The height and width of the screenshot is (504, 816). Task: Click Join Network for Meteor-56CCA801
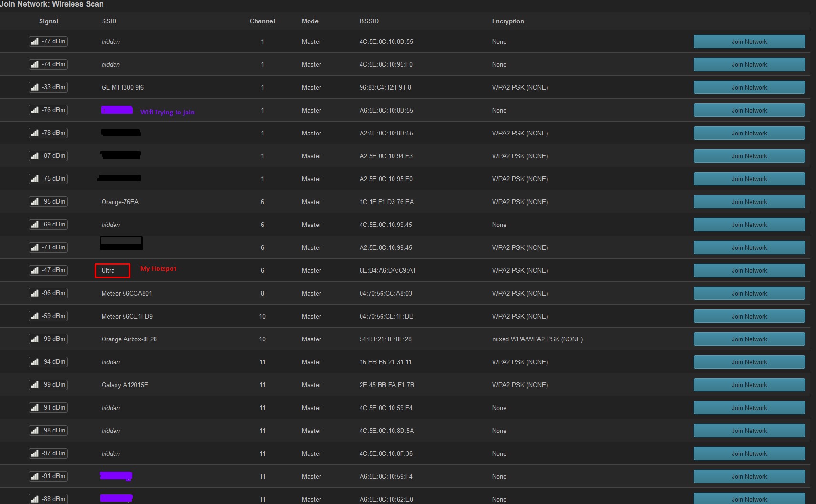pyautogui.click(x=749, y=293)
